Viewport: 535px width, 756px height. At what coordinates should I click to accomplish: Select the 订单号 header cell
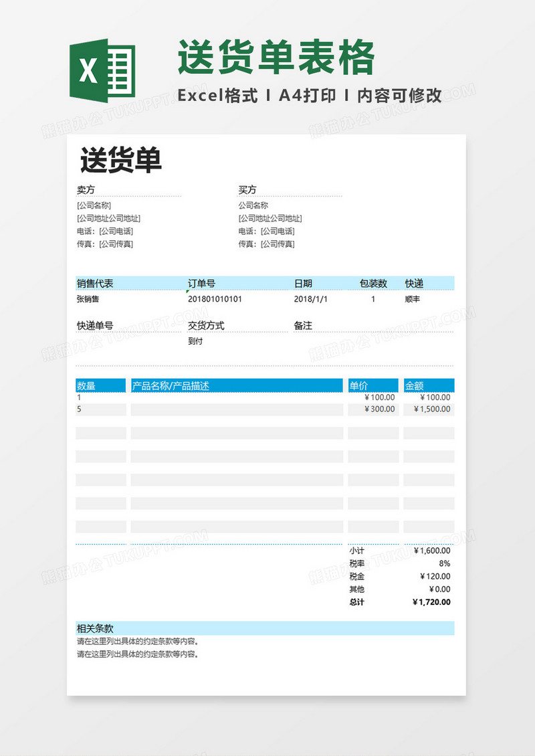pyautogui.click(x=201, y=284)
